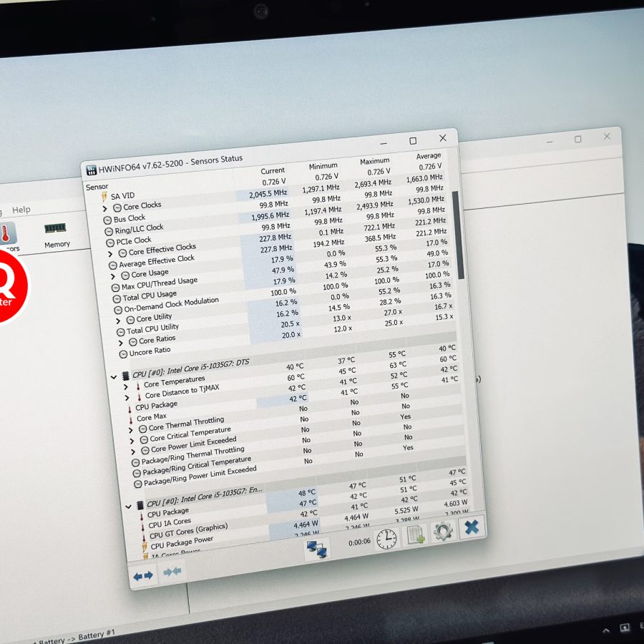This screenshot has width=644, height=644.
Task: Expand the Core Ratios row
Action: tap(120, 343)
